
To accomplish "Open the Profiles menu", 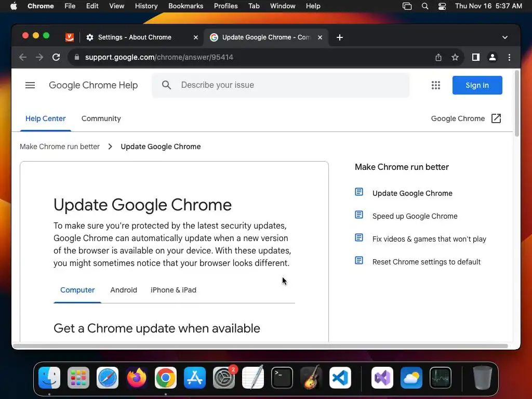I will point(225,6).
